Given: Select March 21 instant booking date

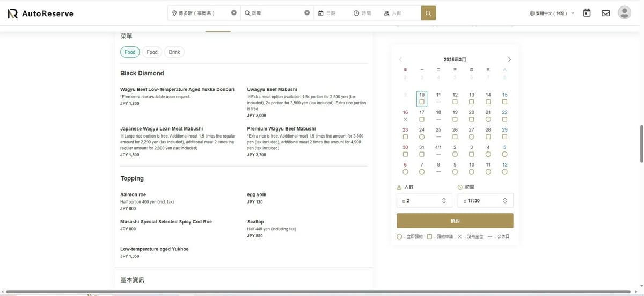Looking at the screenshot, I should pyautogui.click(x=488, y=115).
